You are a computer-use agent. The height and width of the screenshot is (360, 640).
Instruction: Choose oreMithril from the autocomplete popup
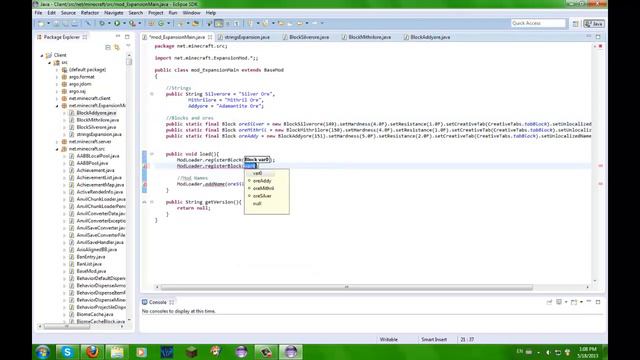pyautogui.click(x=263, y=188)
